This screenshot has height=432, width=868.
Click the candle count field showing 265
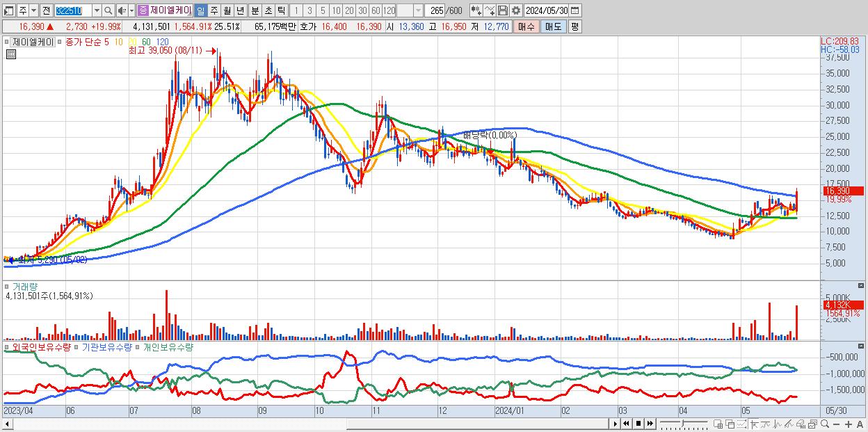pos(435,10)
